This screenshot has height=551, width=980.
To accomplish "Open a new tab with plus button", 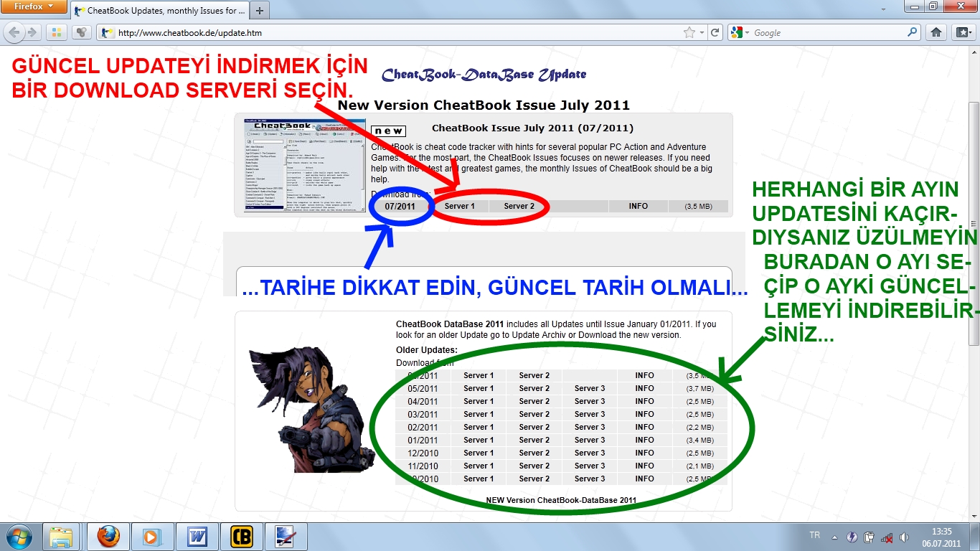I will 260,11.
